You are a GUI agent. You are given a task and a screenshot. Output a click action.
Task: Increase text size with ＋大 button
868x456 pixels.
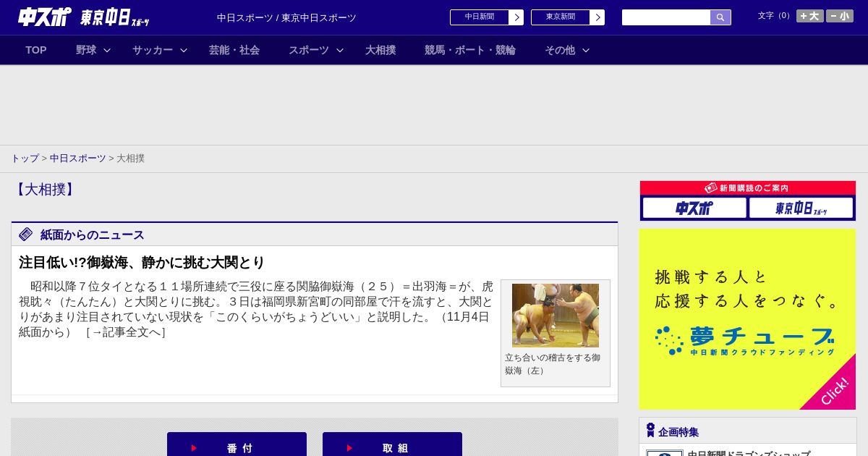coord(810,16)
